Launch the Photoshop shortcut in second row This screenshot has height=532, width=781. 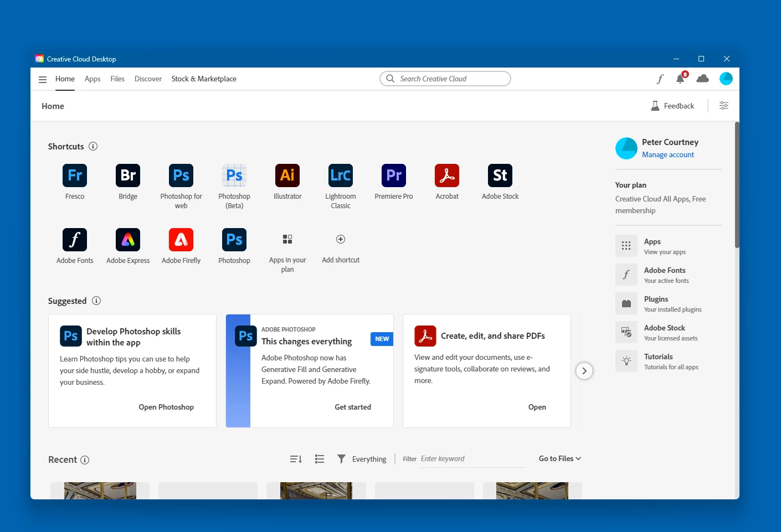pyautogui.click(x=234, y=240)
